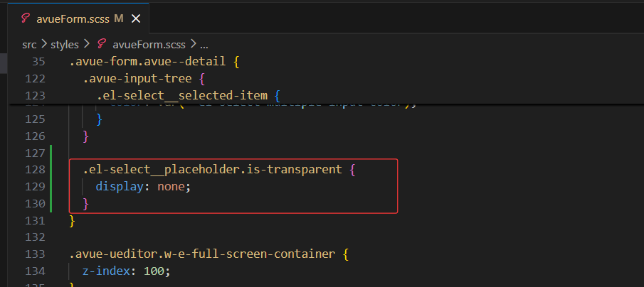This screenshot has width=644, height=287.
Task: Open the src breadcrumb folder
Action: pyautogui.click(x=30, y=44)
